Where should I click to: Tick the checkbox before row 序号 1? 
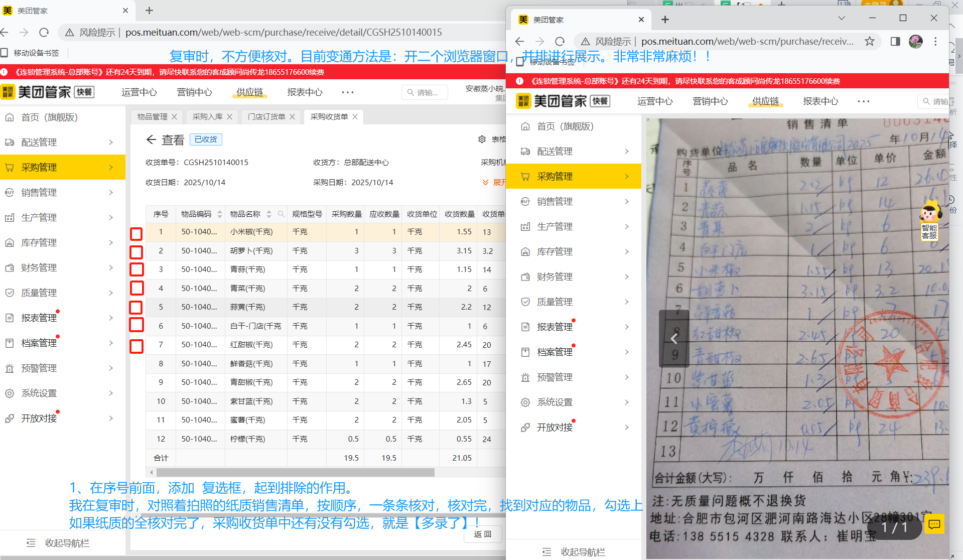tap(136, 233)
